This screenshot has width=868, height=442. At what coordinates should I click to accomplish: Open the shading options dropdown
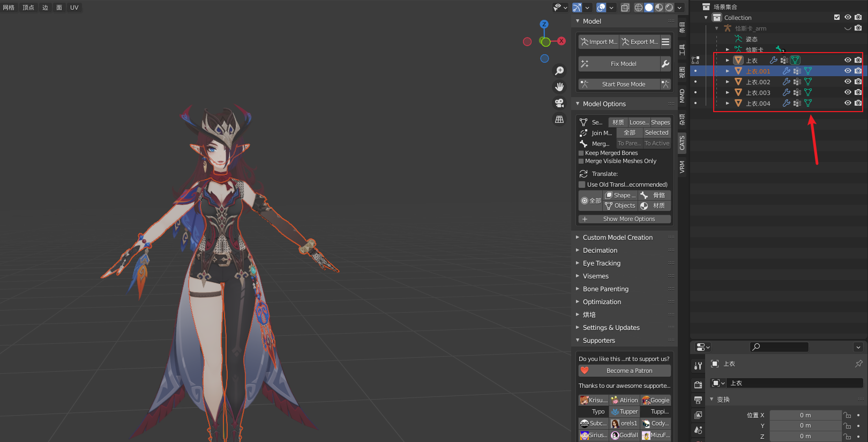pyautogui.click(x=679, y=8)
